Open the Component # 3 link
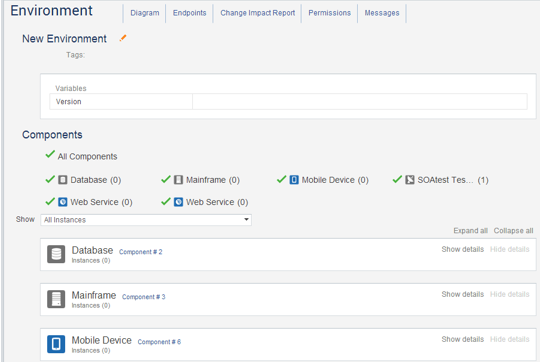 pos(144,297)
